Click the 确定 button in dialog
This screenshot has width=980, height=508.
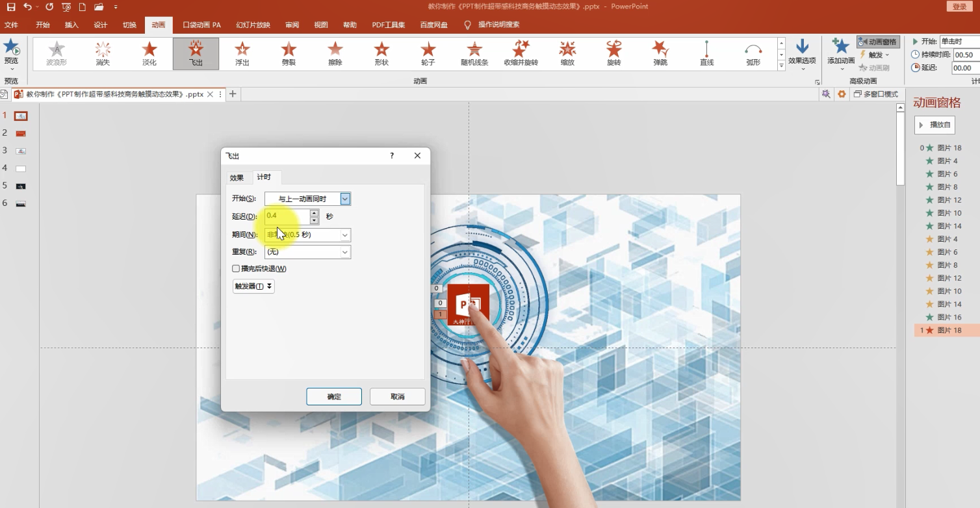pos(334,396)
